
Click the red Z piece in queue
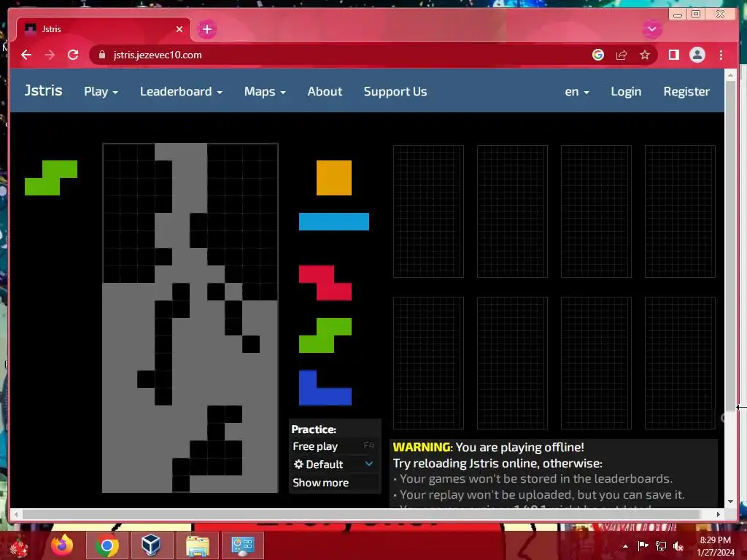pyautogui.click(x=325, y=283)
